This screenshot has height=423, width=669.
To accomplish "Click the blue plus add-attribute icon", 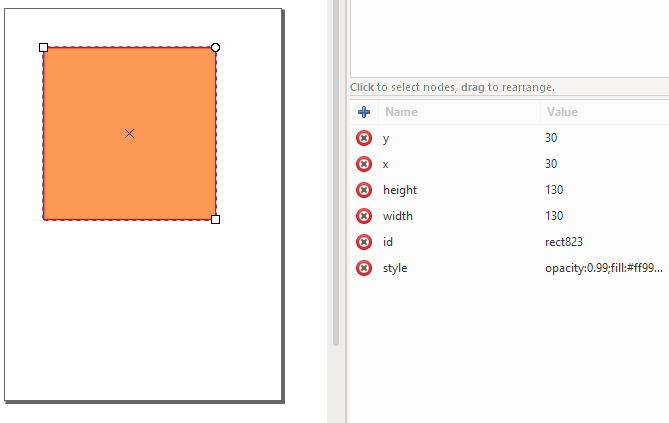I will click(364, 112).
